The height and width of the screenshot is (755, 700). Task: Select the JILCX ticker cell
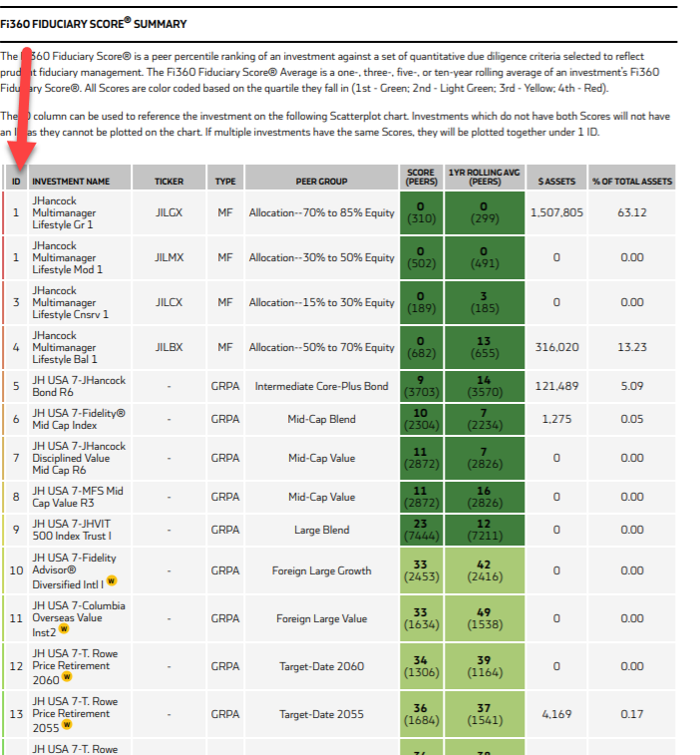(x=169, y=302)
